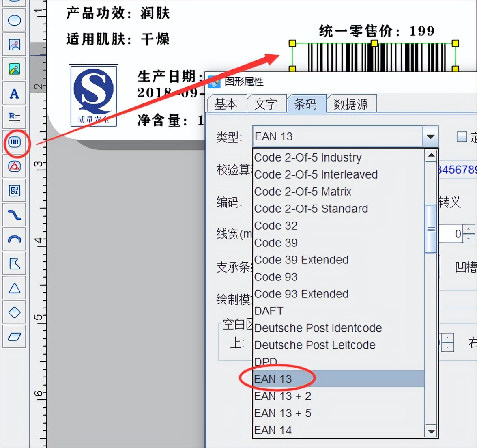Select the rich text paragraph tool
Screen dimensions: 477x448
tap(14, 118)
